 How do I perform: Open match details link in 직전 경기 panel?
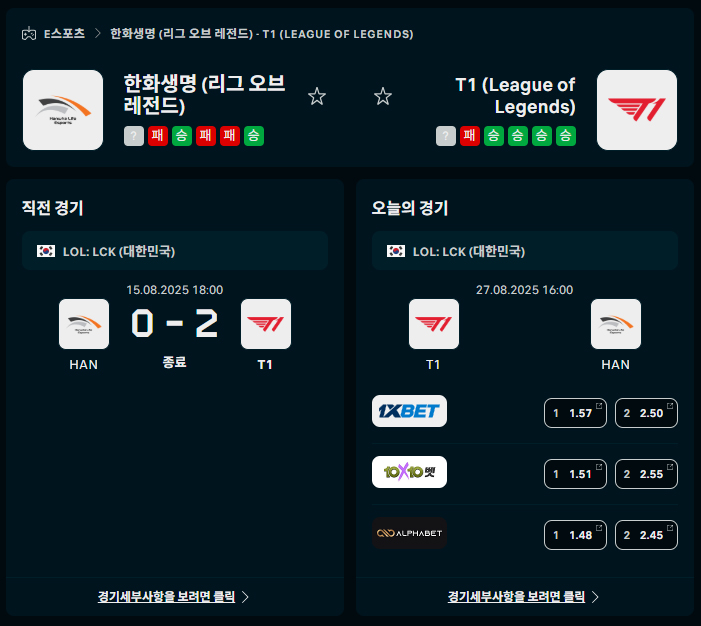tap(173, 596)
